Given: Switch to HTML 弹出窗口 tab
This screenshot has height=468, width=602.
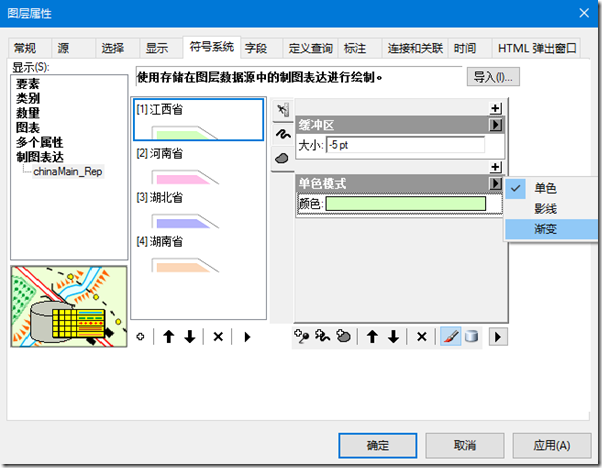Looking at the screenshot, I should 537,48.
